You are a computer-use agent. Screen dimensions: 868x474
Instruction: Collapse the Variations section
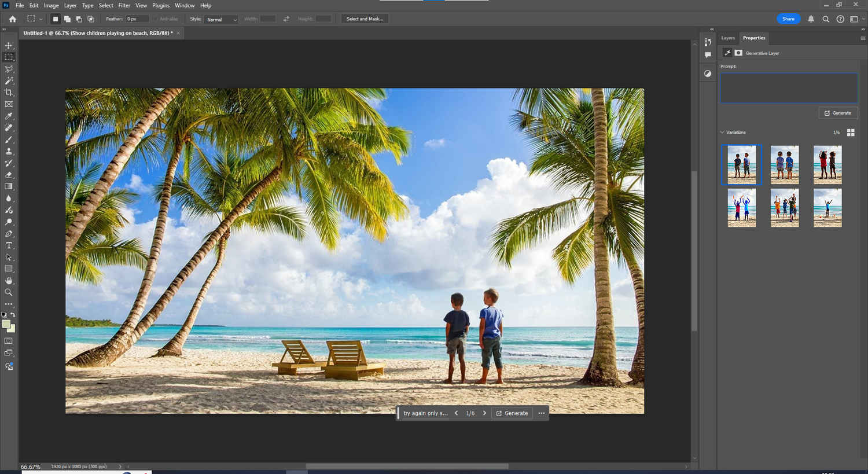tap(722, 133)
